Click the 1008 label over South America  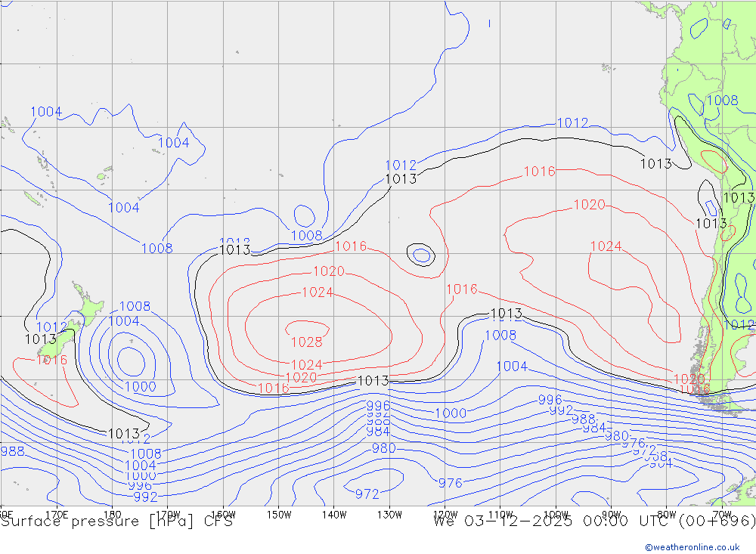pyautogui.click(x=722, y=101)
